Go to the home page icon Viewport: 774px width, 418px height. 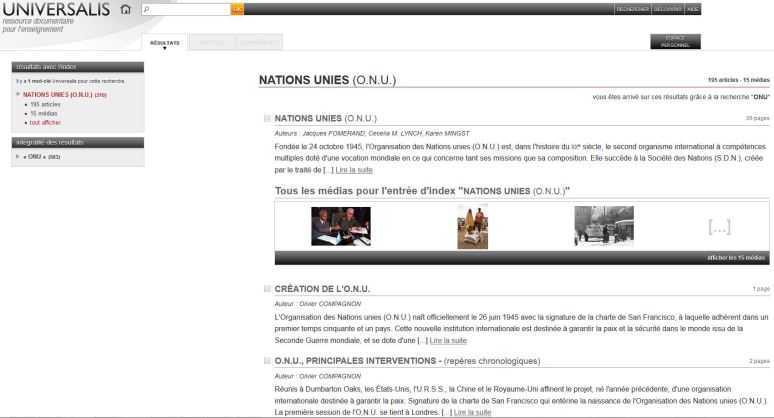(x=126, y=9)
